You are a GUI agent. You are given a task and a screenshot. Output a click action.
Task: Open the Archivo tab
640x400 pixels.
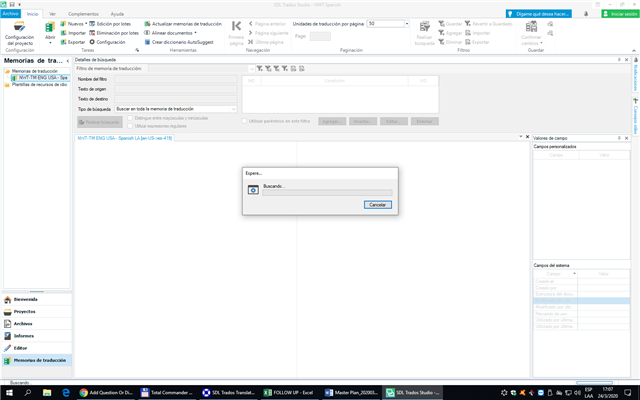click(x=11, y=13)
